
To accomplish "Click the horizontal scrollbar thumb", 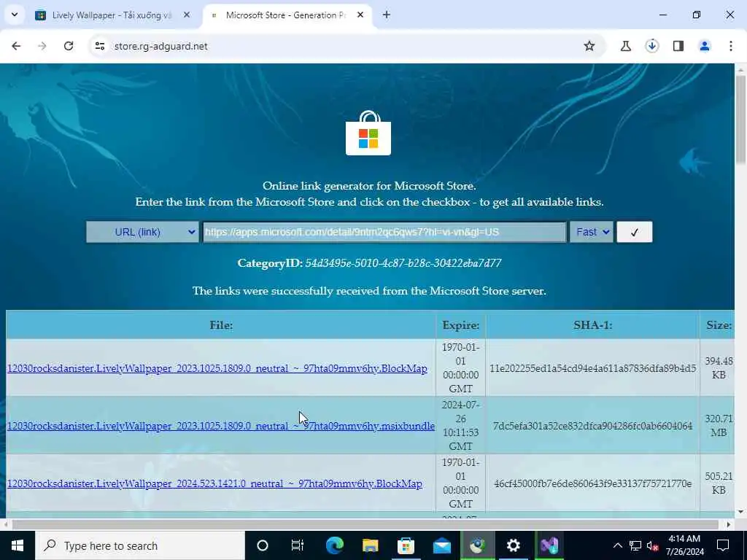I will 365,524.
